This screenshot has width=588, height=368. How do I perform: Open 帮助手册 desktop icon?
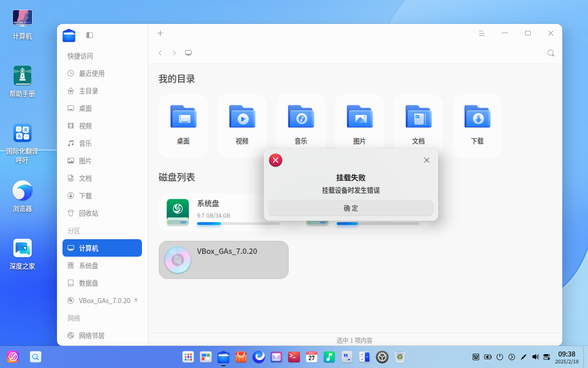click(x=23, y=81)
